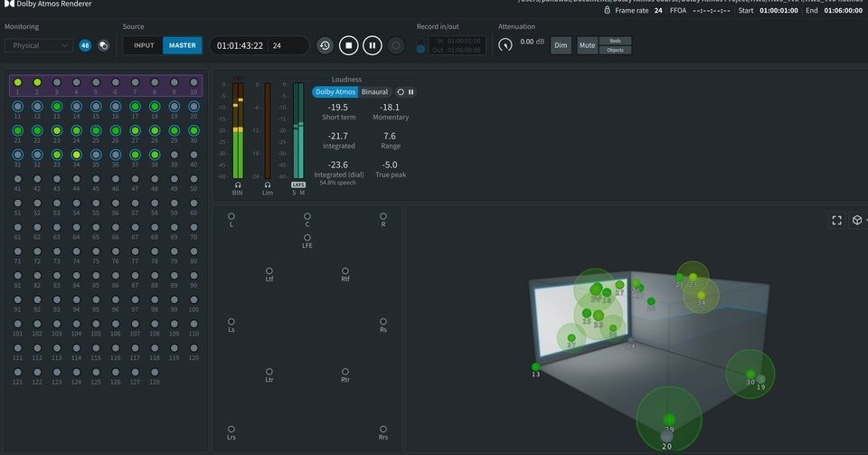Click object indicator 41
The image size is (868, 455).
click(18, 179)
